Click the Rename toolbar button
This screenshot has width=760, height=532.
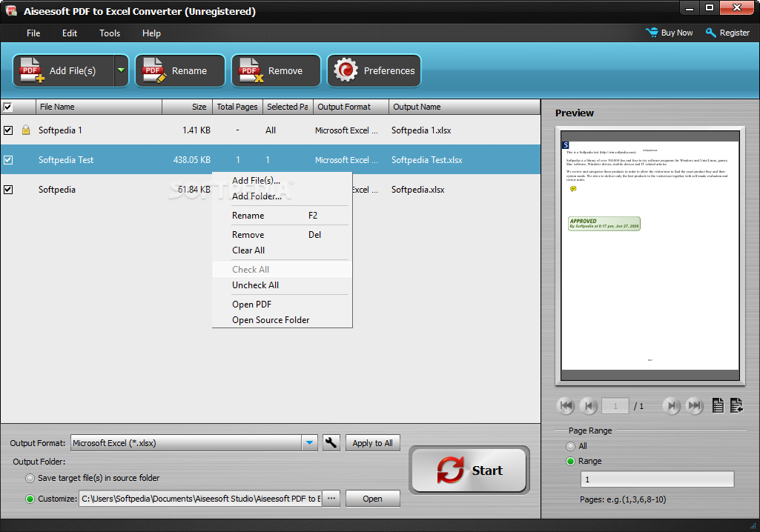180,70
